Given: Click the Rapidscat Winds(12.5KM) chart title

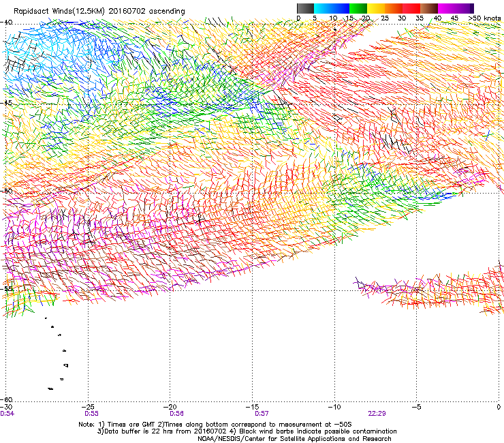Looking at the screenshot, I should (99, 12).
